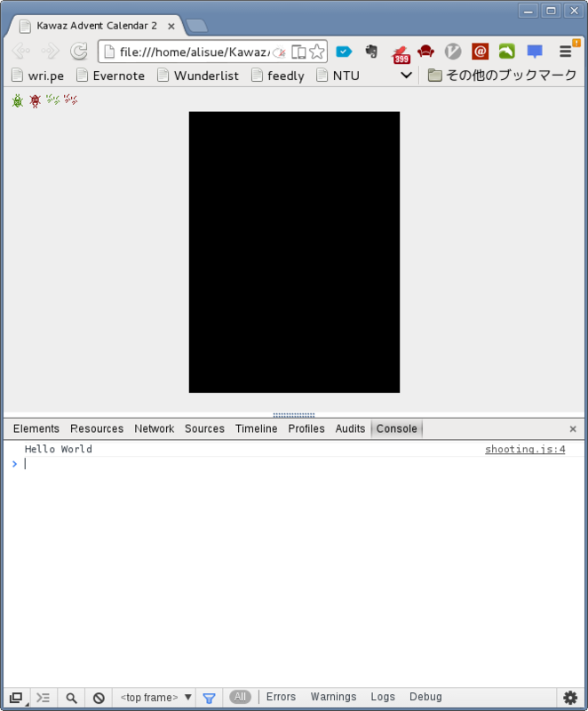Minimize the browser window
This screenshot has height=711, width=588.
click(528, 11)
